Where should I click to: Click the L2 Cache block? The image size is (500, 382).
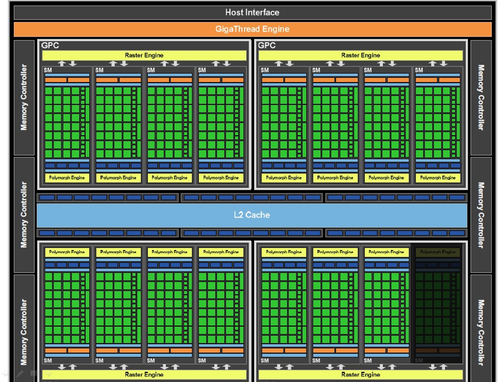pyautogui.click(x=252, y=215)
